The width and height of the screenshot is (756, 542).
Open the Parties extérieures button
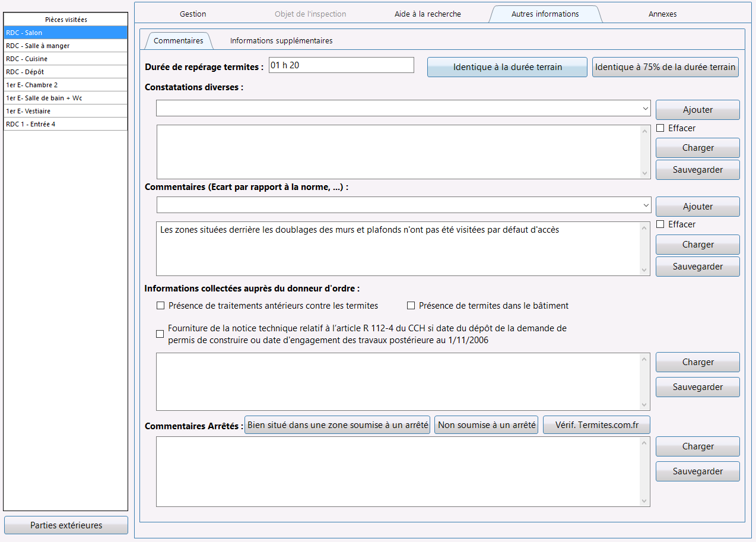click(x=66, y=525)
